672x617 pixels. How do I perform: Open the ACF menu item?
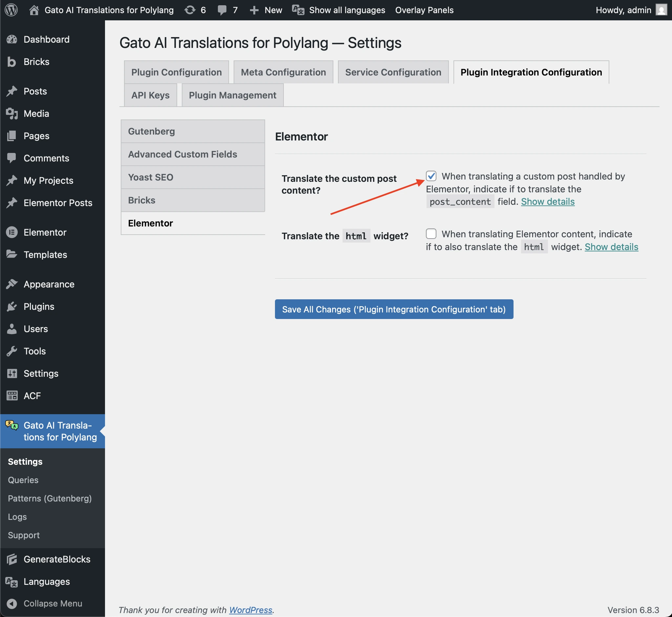click(33, 396)
